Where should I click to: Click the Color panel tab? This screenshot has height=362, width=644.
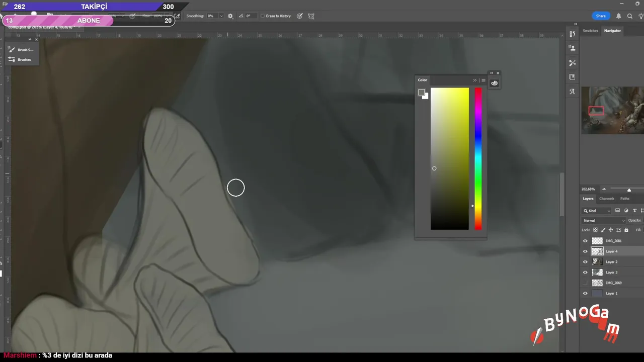pos(423,80)
